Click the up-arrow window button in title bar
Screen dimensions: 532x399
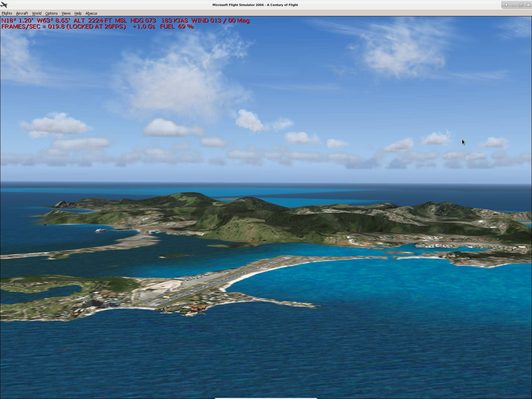coord(506,5)
